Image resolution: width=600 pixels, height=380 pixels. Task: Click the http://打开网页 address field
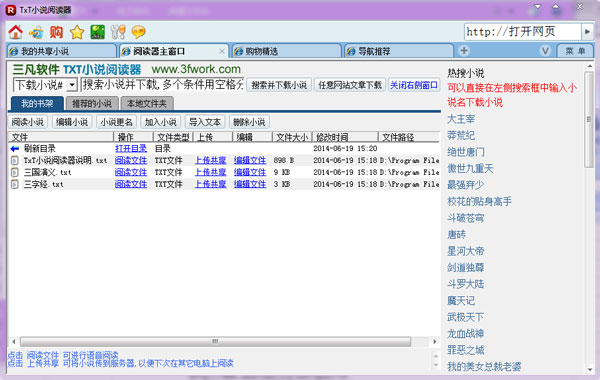click(x=523, y=32)
